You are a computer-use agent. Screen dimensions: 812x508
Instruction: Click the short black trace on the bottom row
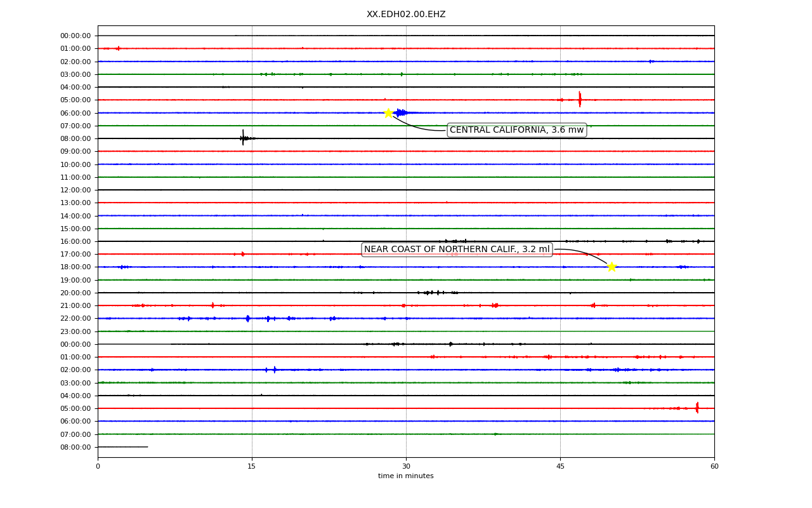tap(122, 447)
